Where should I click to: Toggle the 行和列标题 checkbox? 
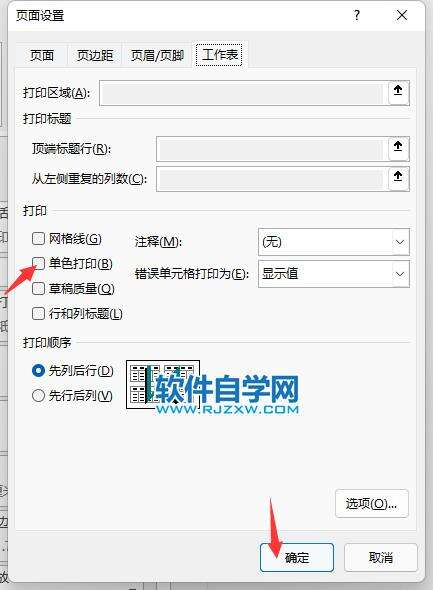tap(38, 313)
